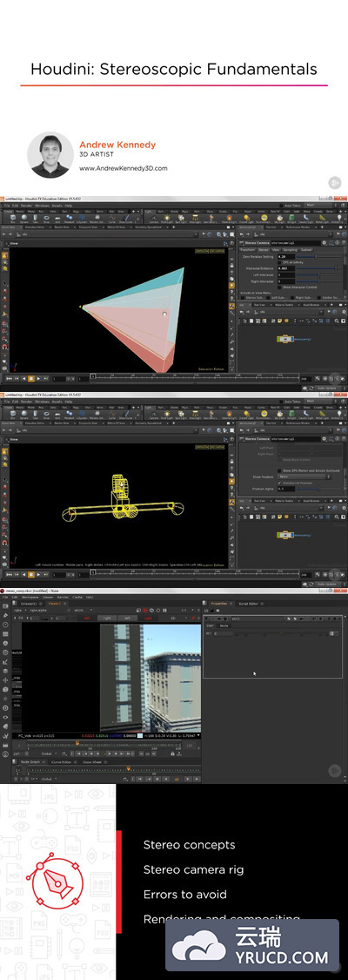Click the Interaxial Distance slider track
This screenshot has height=980, width=348.
tap(318, 269)
